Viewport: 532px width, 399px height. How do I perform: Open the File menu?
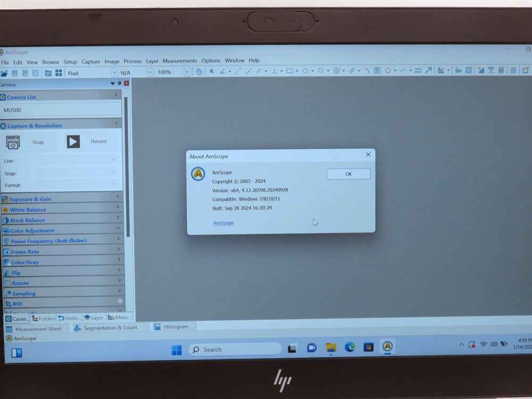[5, 62]
